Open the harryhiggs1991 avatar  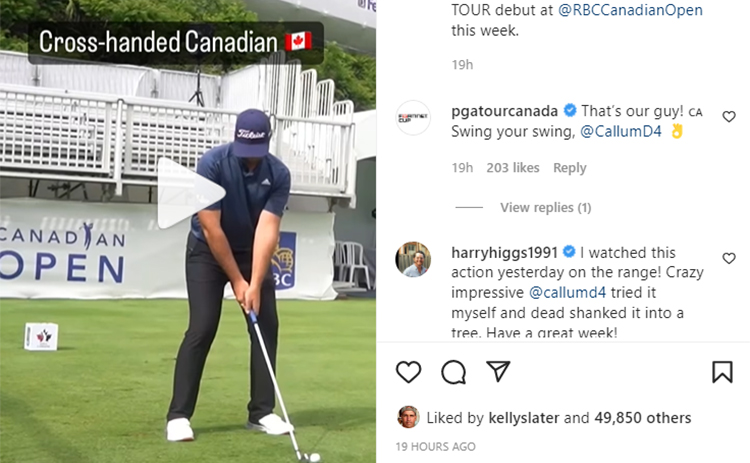click(413, 259)
